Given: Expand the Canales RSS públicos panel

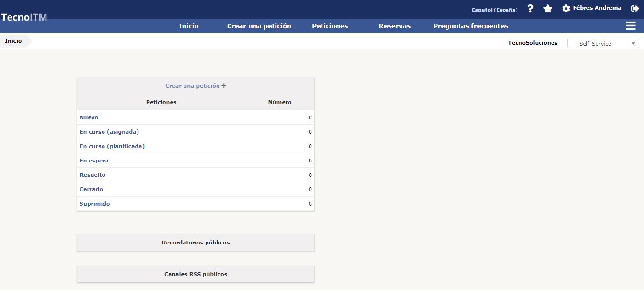Looking at the screenshot, I should [x=195, y=274].
